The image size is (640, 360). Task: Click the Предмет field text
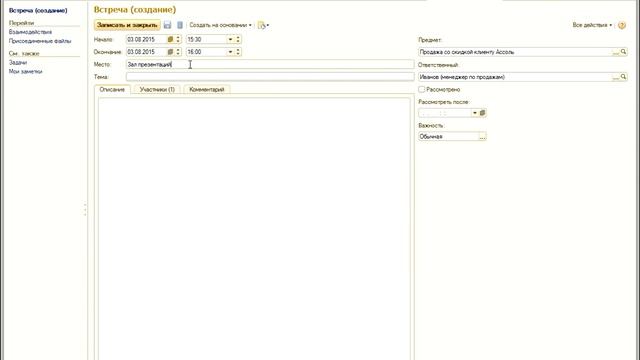click(467, 52)
